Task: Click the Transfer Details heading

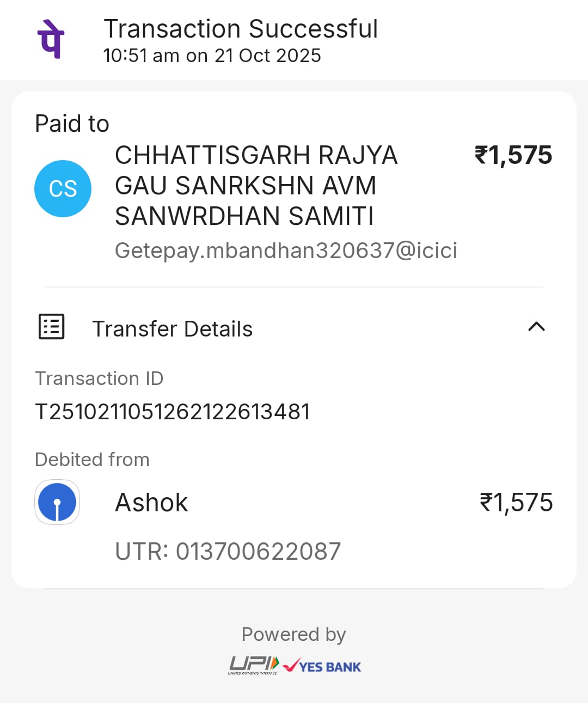Action: tap(172, 329)
